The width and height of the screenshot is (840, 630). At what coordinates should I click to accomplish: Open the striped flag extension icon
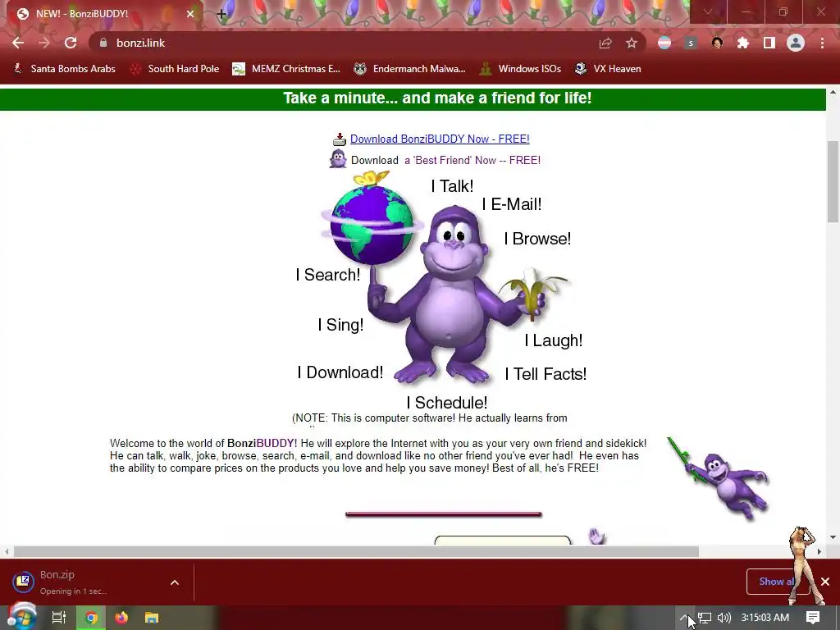[x=664, y=43]
